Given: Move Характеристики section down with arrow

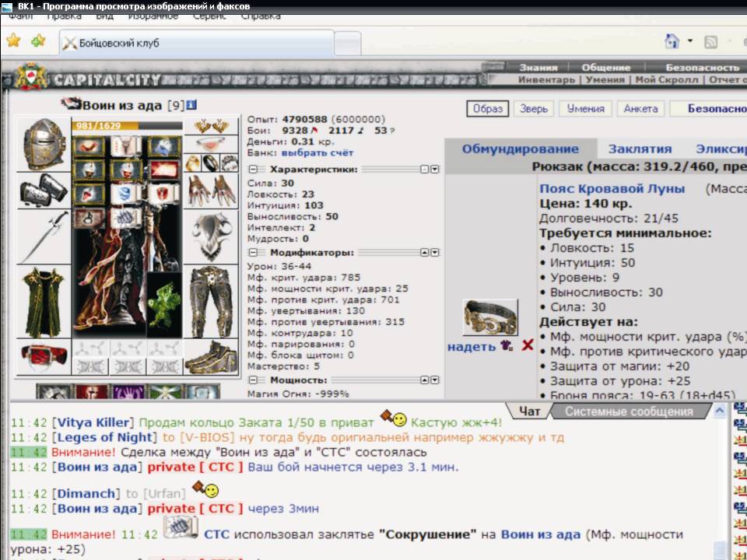Looking at the screenshot, I should (x=434, y=170).
